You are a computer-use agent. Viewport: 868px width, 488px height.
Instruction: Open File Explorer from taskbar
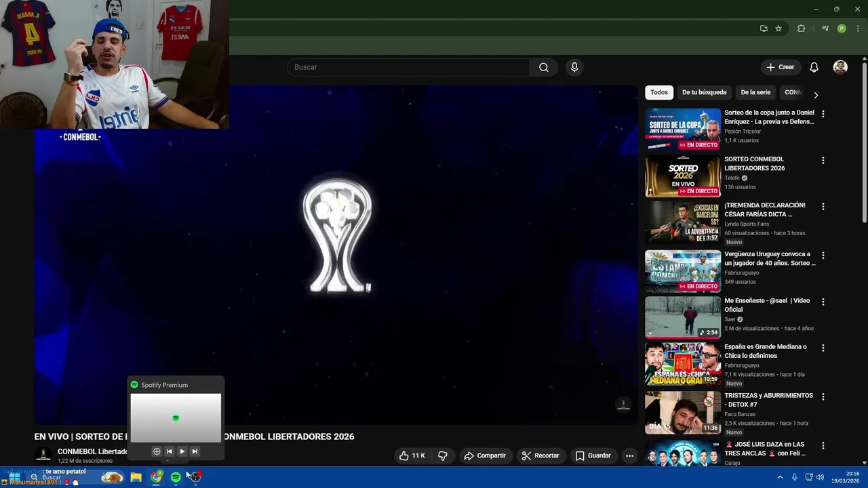coord(136,477)
